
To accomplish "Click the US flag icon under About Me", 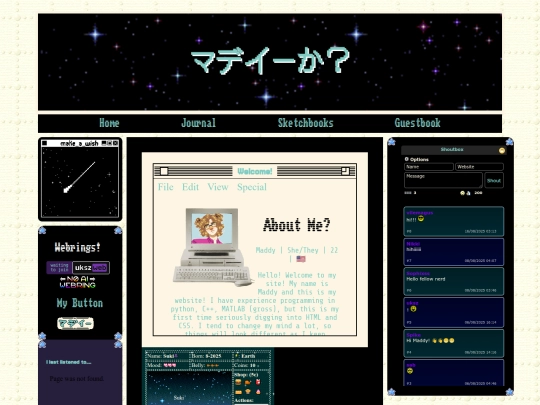I will tap(301, 259).
